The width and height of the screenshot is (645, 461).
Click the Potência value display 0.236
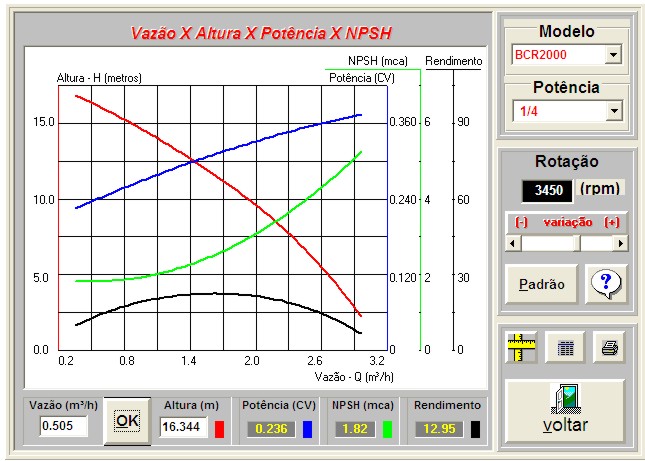click(x=268, y=429)
